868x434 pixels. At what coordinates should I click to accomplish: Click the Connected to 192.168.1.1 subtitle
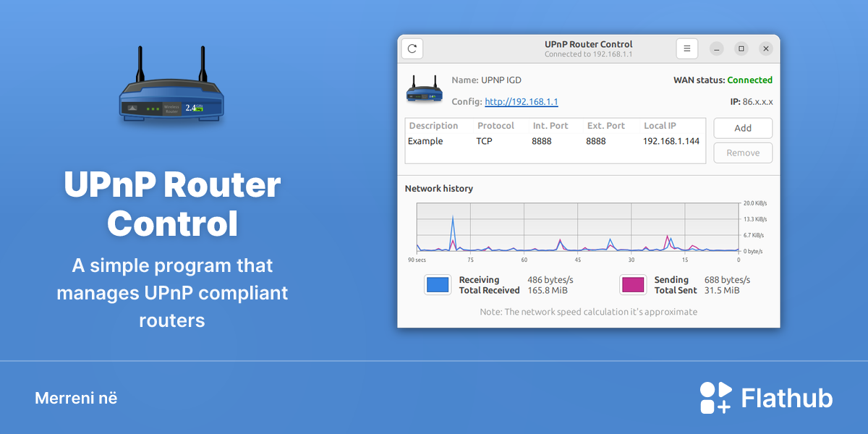pos(589,54)
